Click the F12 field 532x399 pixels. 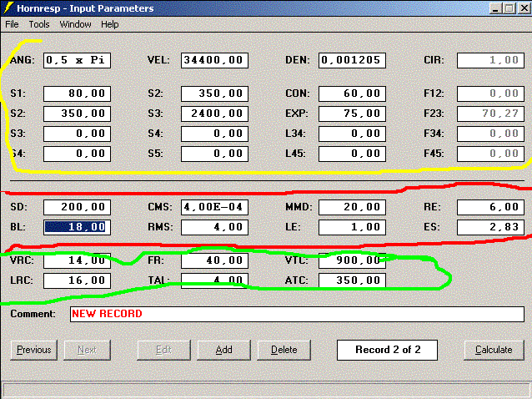coord(490,93)
